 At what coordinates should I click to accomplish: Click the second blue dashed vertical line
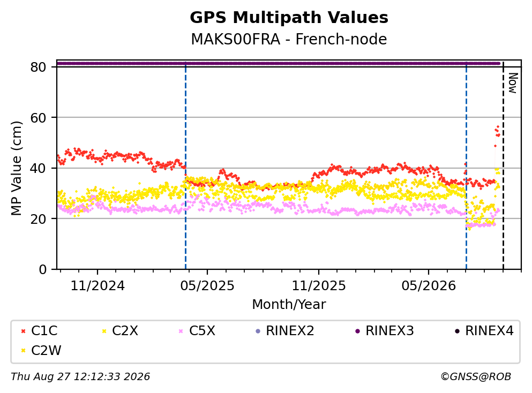466,166
